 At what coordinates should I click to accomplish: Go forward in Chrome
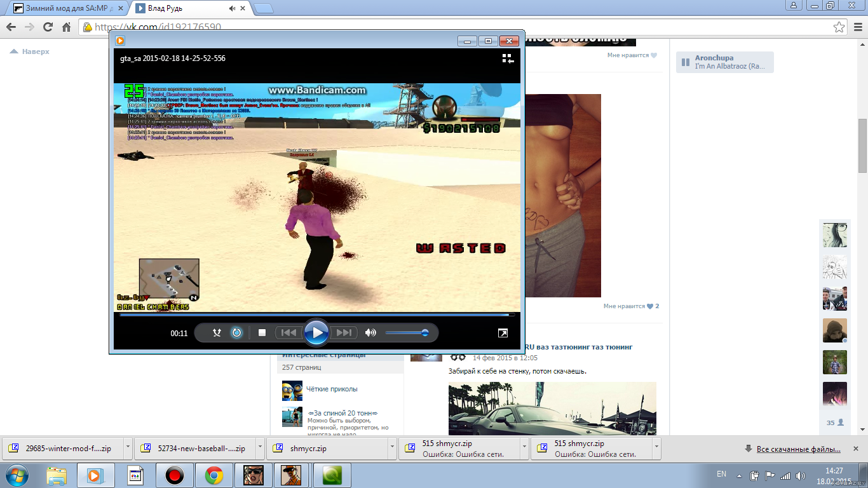[x=29, y=27]
